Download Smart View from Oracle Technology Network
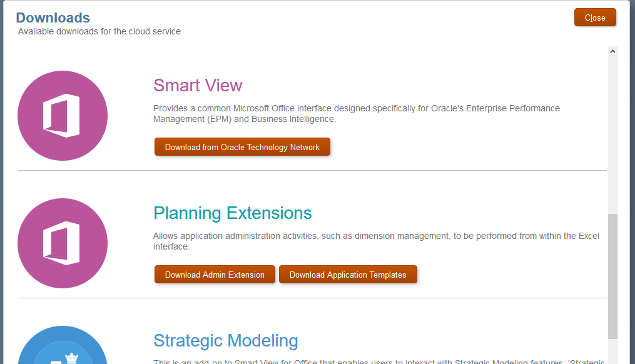This screenshot has height=364, width=635. point(242,148)
